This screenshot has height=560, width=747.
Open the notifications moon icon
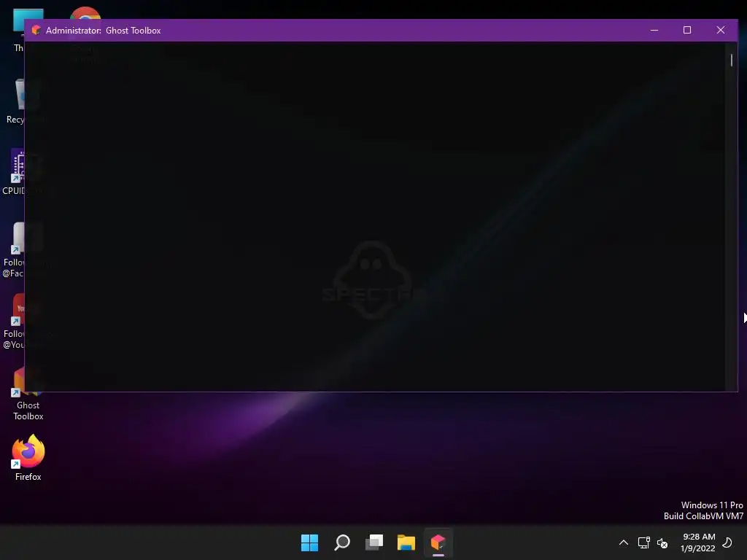[727, 542]
